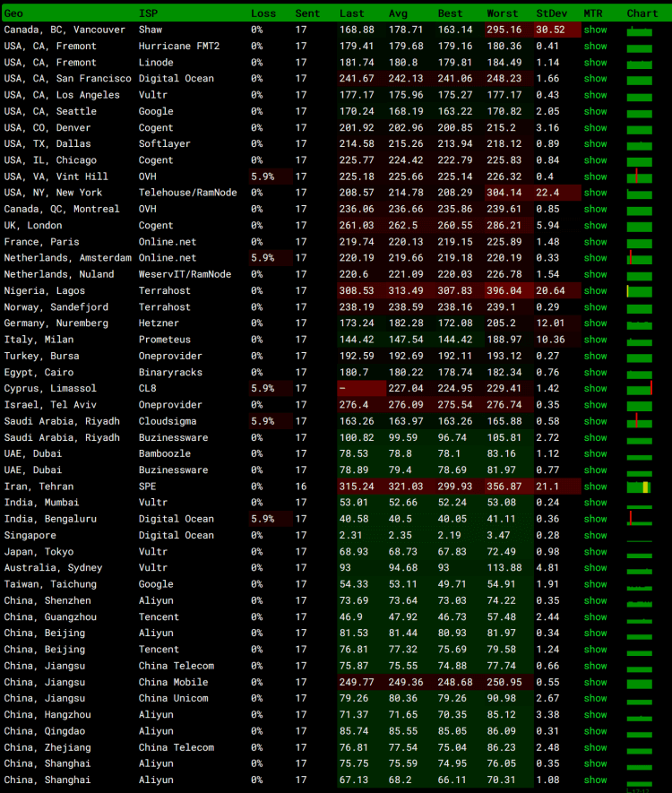672x793 pixels.
Task: Click the Chart column header
Action: pos(642,13)
